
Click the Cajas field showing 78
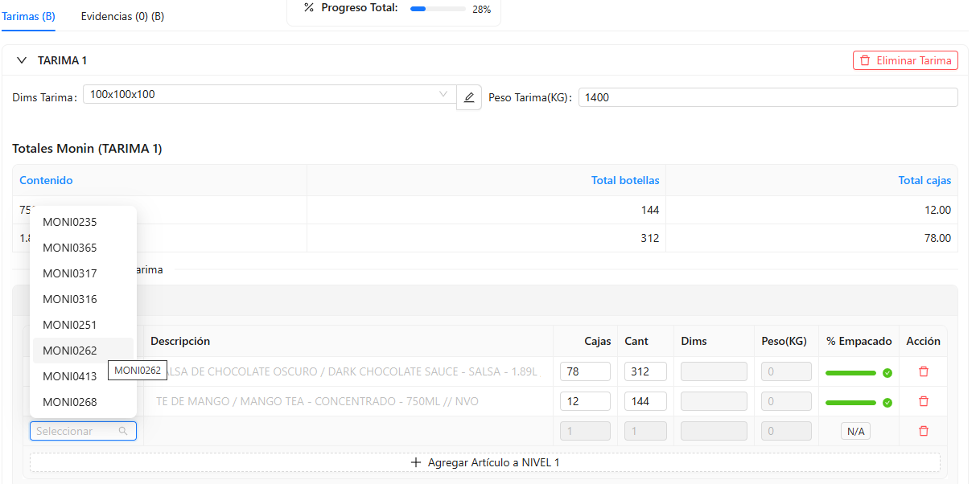(585, 371)
